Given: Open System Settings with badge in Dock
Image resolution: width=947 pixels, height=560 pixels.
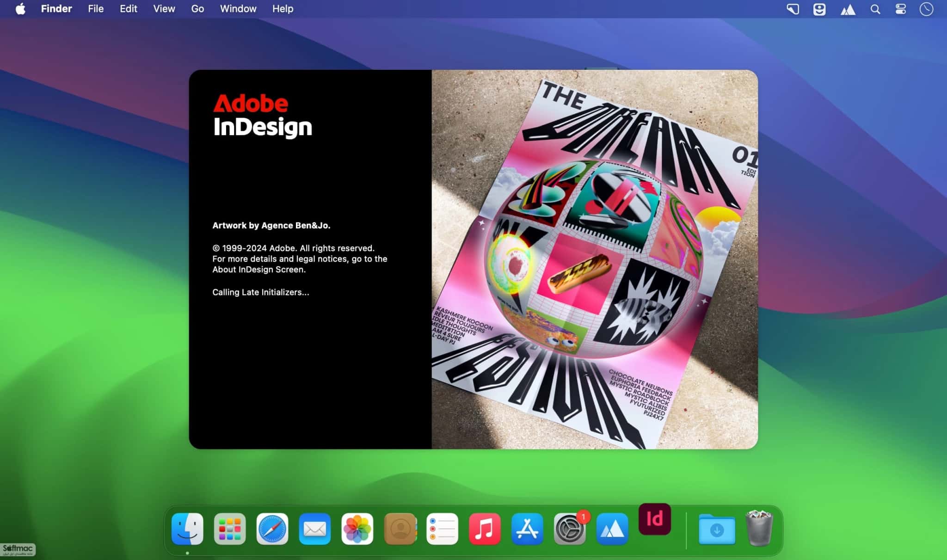Looking at the screenshot, I should pyautogui.click(x=570, y=529).
